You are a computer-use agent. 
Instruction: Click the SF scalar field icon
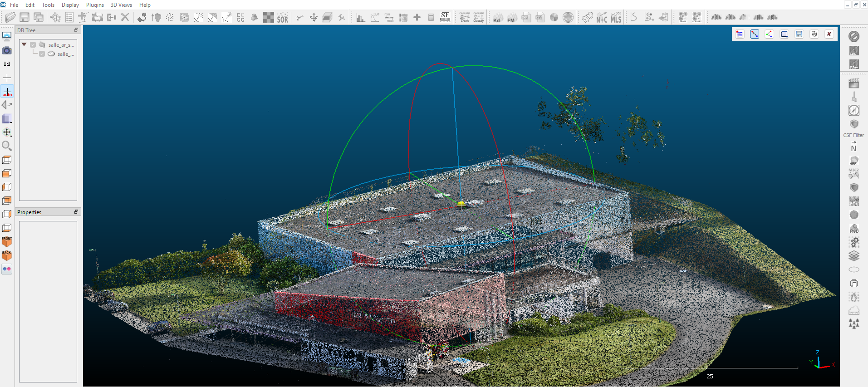(x=445, y=17)
